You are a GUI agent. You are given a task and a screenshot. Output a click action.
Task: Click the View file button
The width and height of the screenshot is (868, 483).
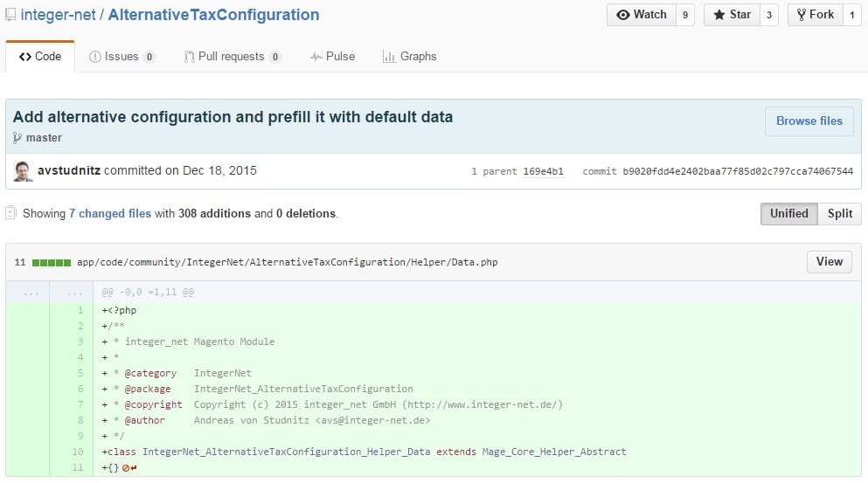[x=830, y=262]
